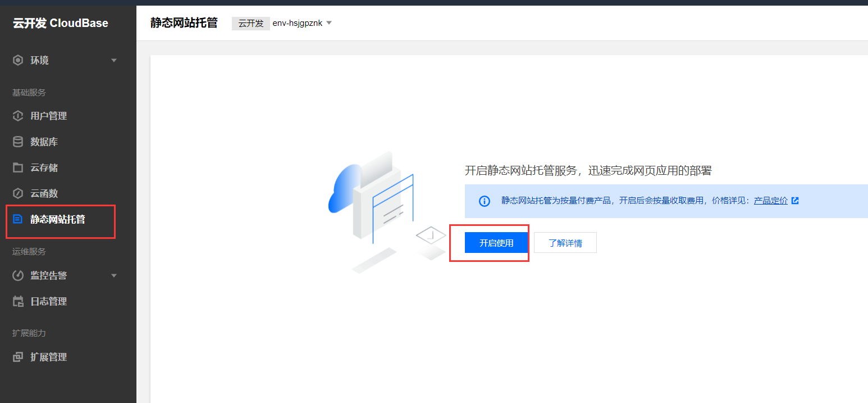868x403 pixels.
Task: Select the 数据库 icon in the sidebar
Action: [x=17, y=142]
